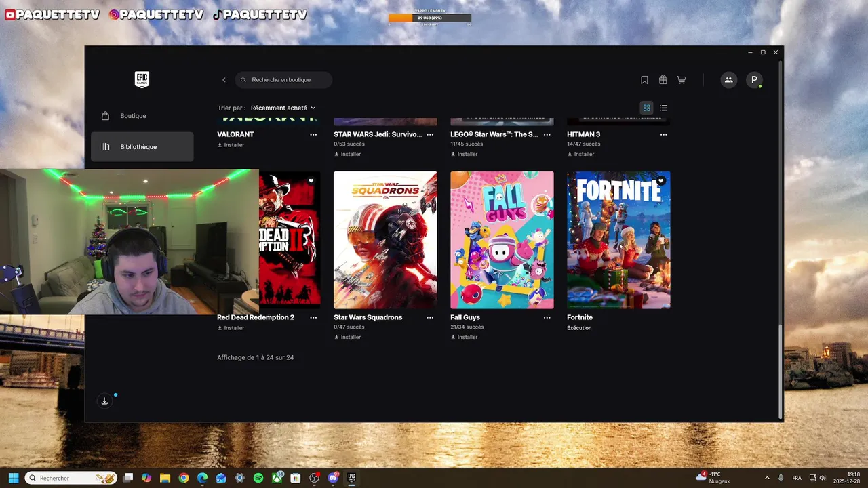
Task: Open the downloads icon at bottom left
Action: pyautogui.click(x=104, y=401)
